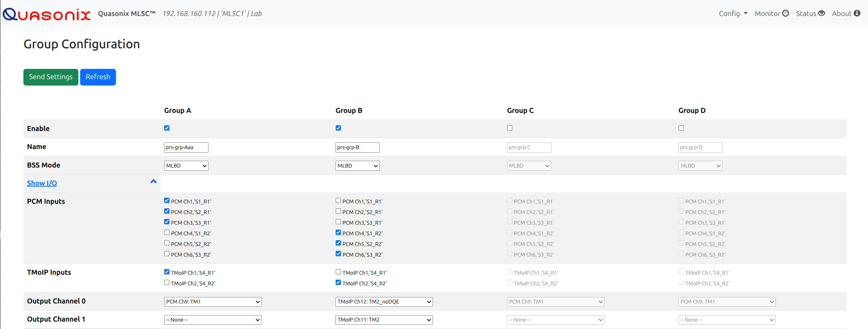Image resolution: width=868 pixels, height=329 pixels.
Task: Uncheck Group B PCM Ch5,'S2_R2' input
Action: pos(338,243)
